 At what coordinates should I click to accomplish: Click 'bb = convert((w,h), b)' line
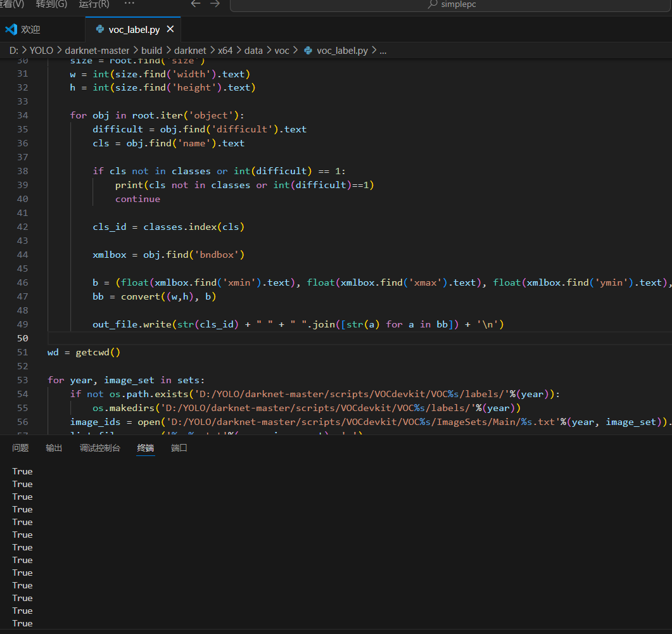(155, 296)
